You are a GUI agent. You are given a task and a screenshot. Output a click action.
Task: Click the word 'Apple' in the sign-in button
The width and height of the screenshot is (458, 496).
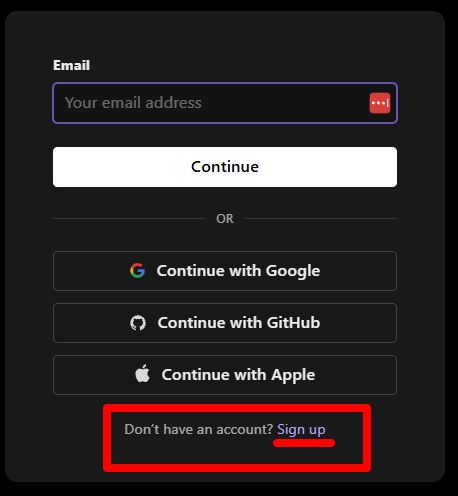coord(293,375)
